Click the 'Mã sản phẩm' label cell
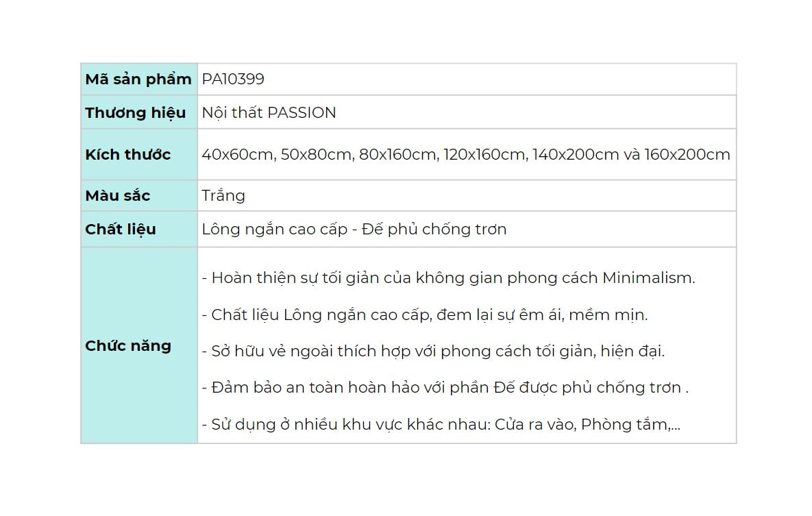This screenshot has width=812, height=516. coord(138,79)
